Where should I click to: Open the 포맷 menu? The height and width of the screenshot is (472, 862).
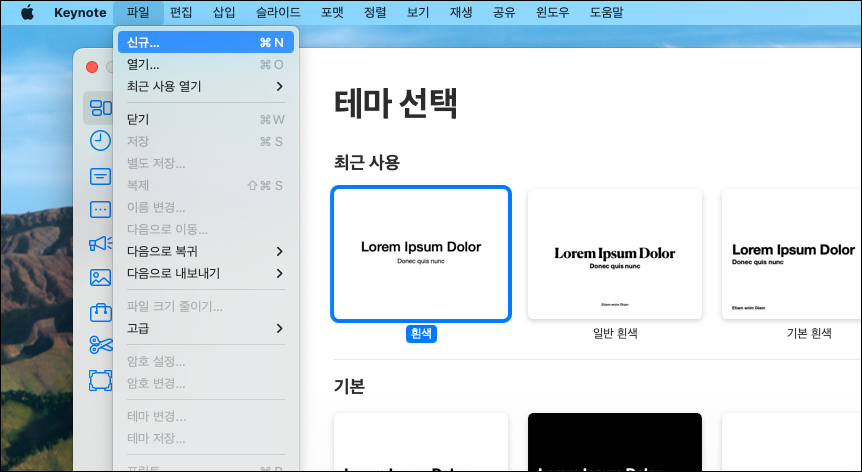click(x=332, y=12)
